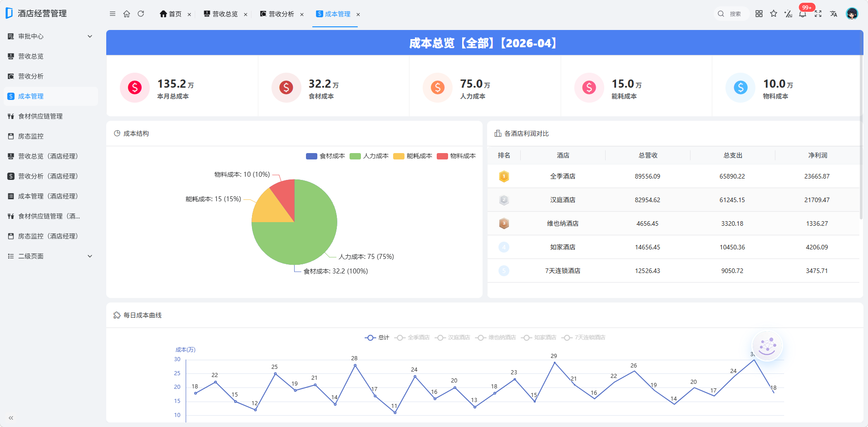Close the 成本管理 tab
Screen dimensions: 868x427
click(358, 15)
